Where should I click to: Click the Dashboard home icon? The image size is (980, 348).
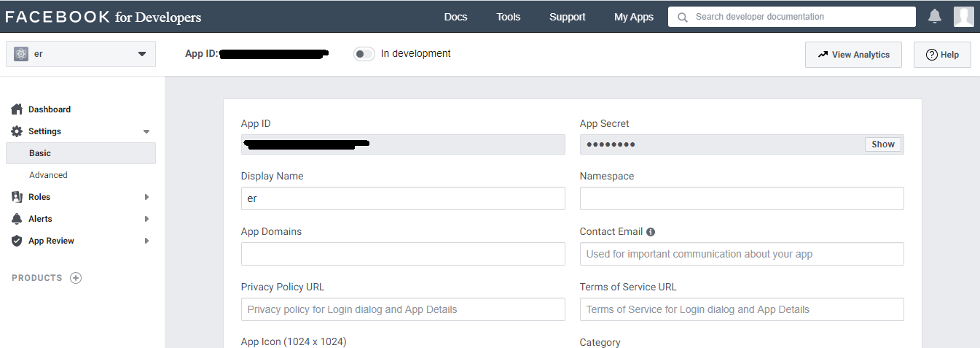[x=17, y=109]
